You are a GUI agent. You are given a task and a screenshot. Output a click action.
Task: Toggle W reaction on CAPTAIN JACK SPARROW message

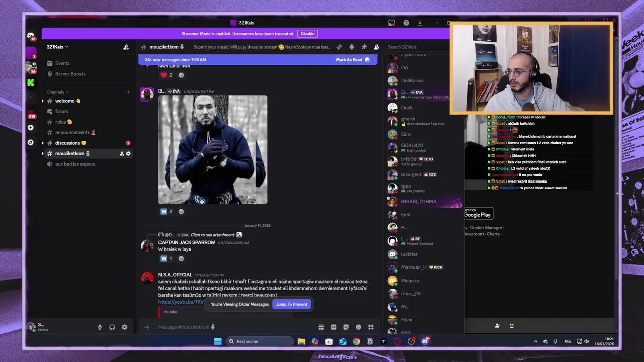pyautogui.click(x=167, y=259)
